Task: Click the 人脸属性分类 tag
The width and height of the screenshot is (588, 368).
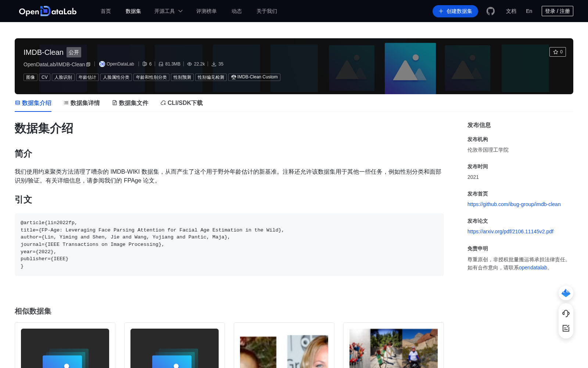Action: click(x=116, y=77)
